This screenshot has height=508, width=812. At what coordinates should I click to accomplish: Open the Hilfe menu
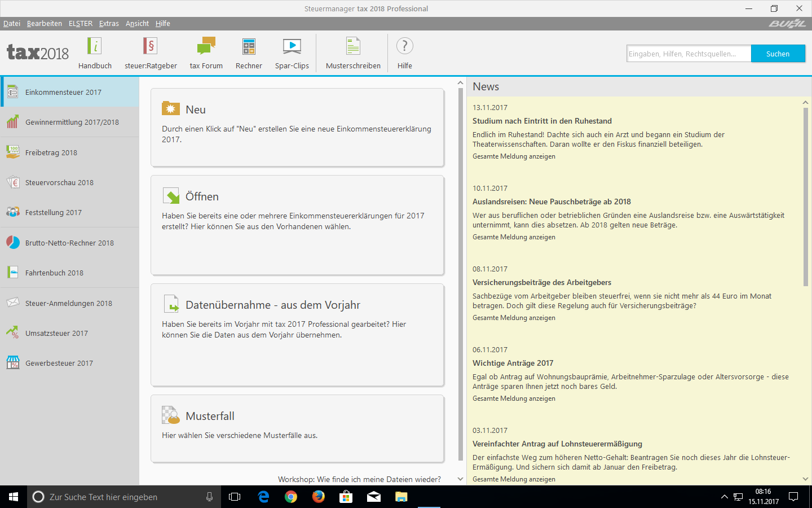point(163,23)
